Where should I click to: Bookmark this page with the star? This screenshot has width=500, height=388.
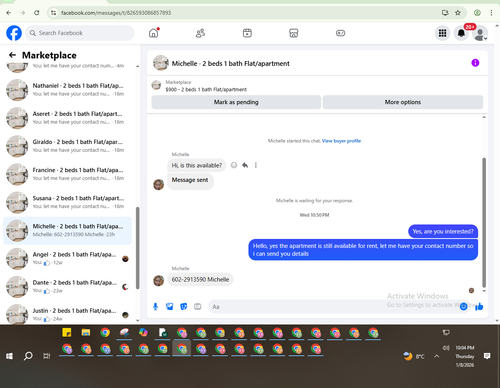coord(458,13)
